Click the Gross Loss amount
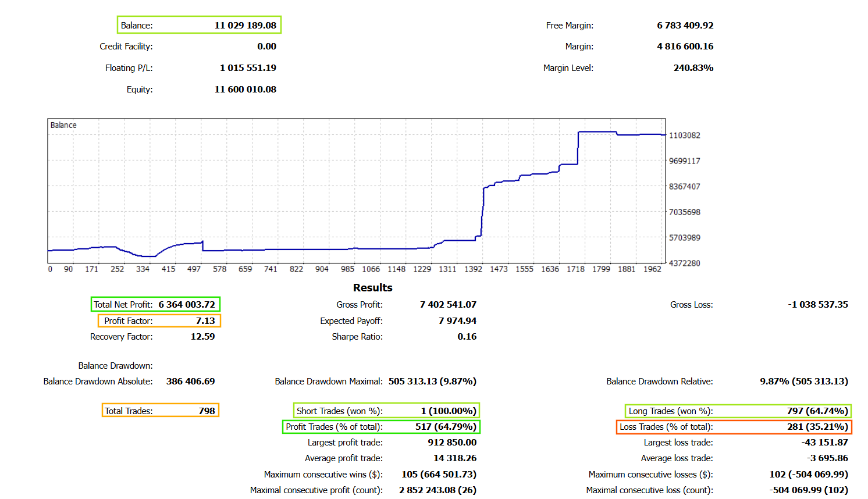Image resolution: width=868 pixels, height=499 pixels. coord(817,304)
